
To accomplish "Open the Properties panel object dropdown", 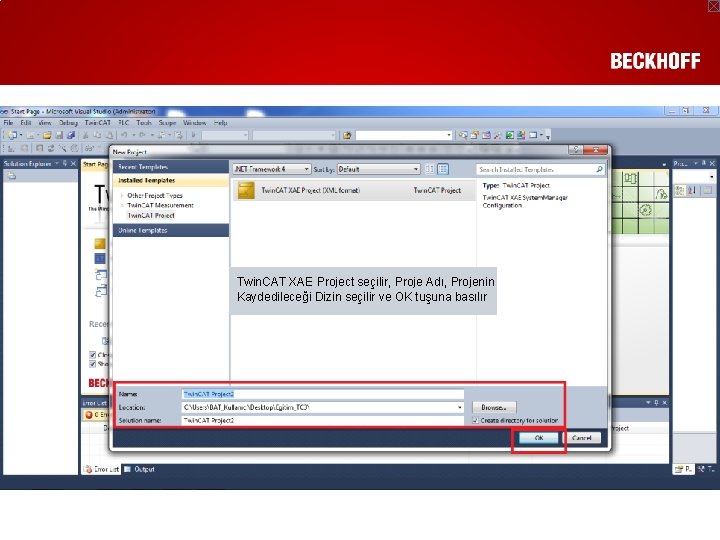I will pyautogui.click(x=712, y=177).
